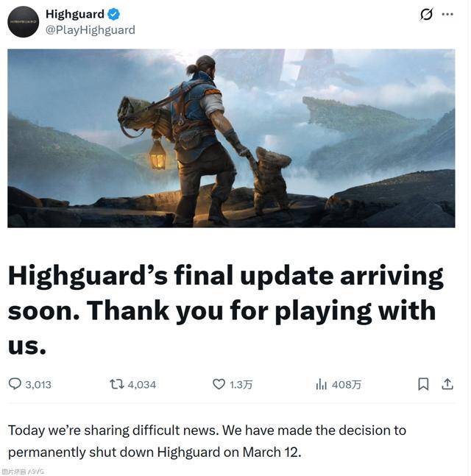Click the 408万 views count

tap(346, 385)
